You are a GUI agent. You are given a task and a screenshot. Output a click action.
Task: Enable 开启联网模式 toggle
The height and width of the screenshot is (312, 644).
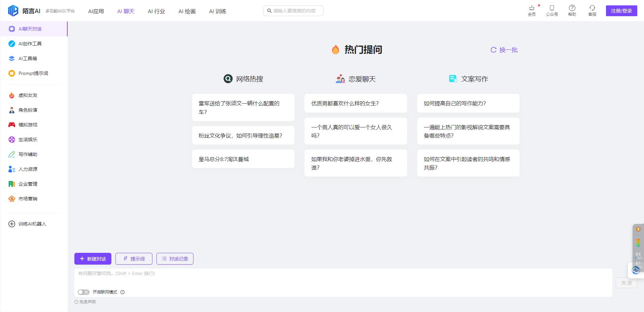83,292
